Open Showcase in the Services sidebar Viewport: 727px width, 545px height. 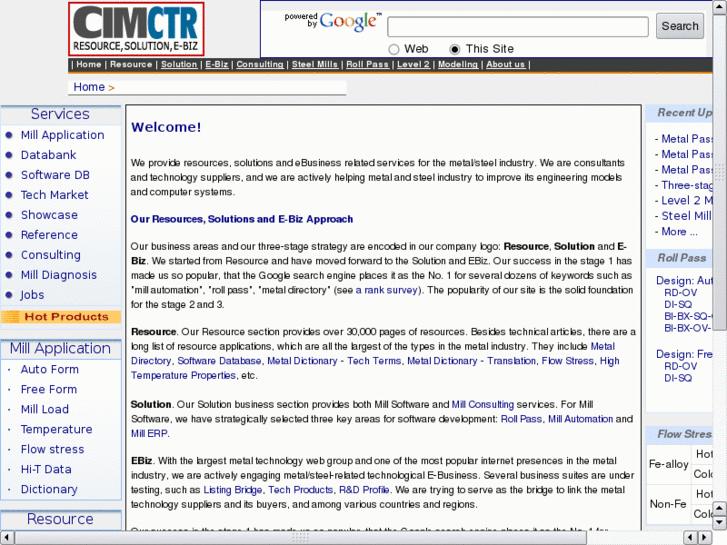click(x=49, y=215)
